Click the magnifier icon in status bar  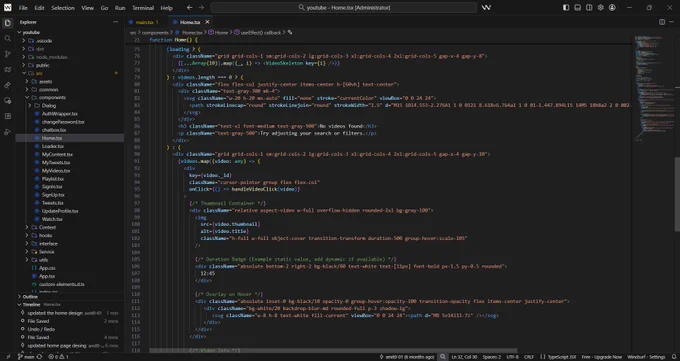click(443, 357)
